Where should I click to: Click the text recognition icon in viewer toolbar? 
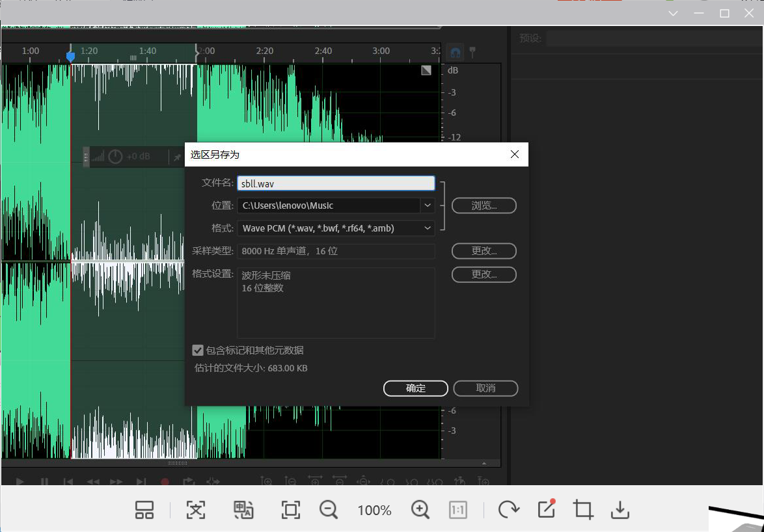tap(196, 510)
